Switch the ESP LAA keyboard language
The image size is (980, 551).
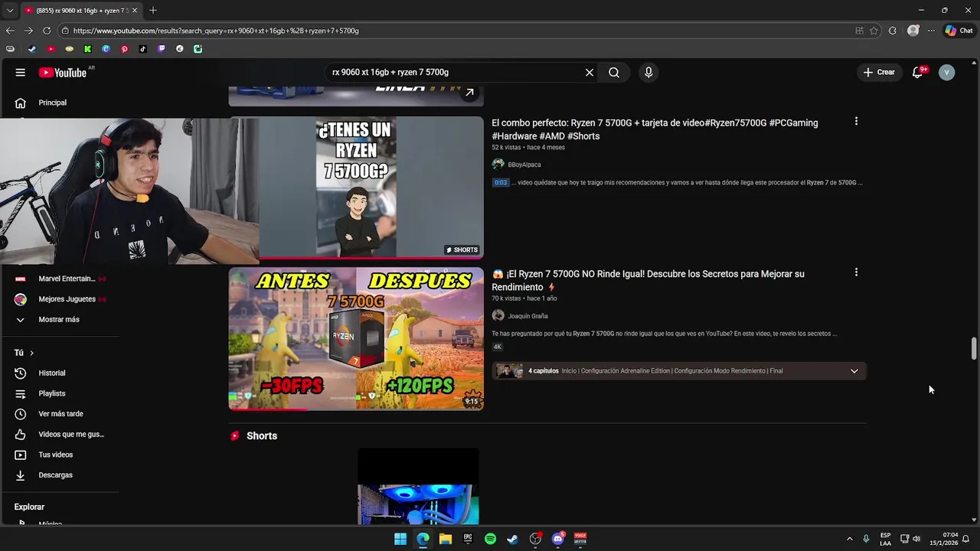tap(885, 539)
